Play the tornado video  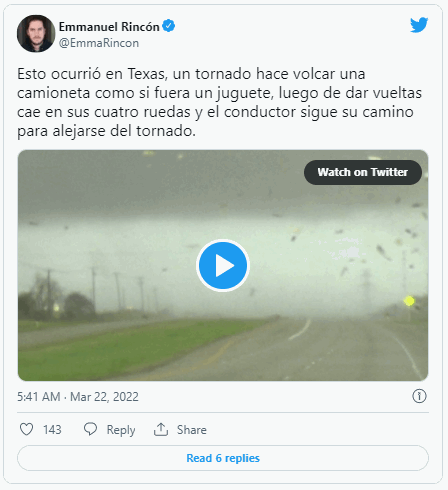(x=223, y=265)
